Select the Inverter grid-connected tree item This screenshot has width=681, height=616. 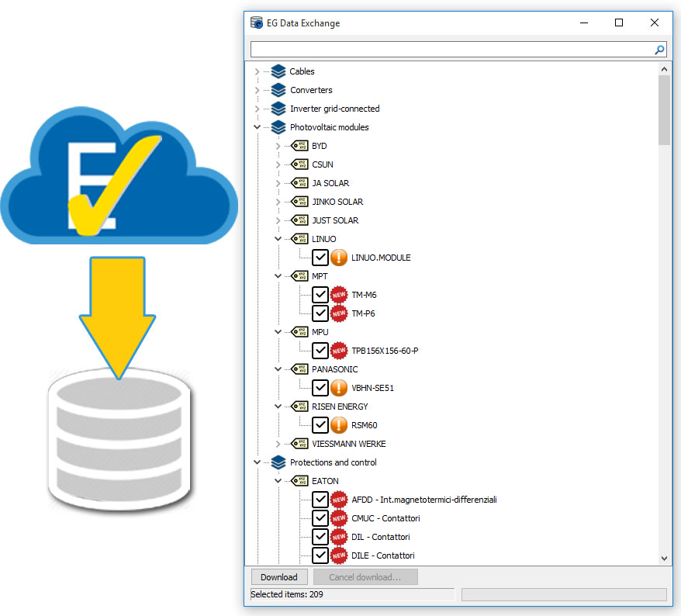coord(334,109)
